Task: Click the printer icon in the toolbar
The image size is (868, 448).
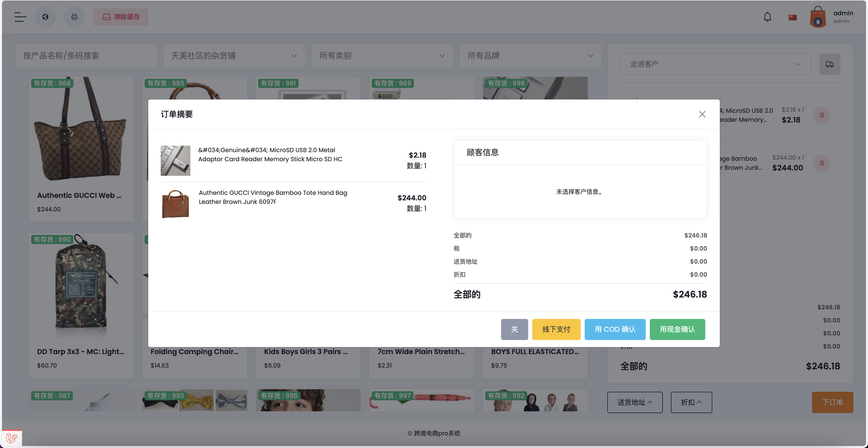Action: coord(74,17)
